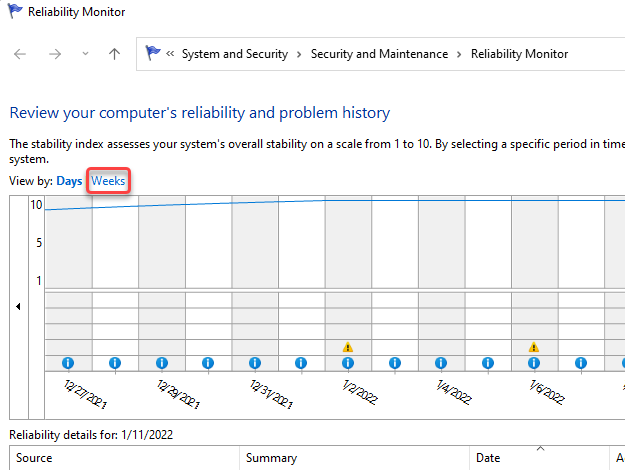Switch chart view to Weeks
Image resolution: width=625 pixels, height=470 pixels.
coord(108,180)
